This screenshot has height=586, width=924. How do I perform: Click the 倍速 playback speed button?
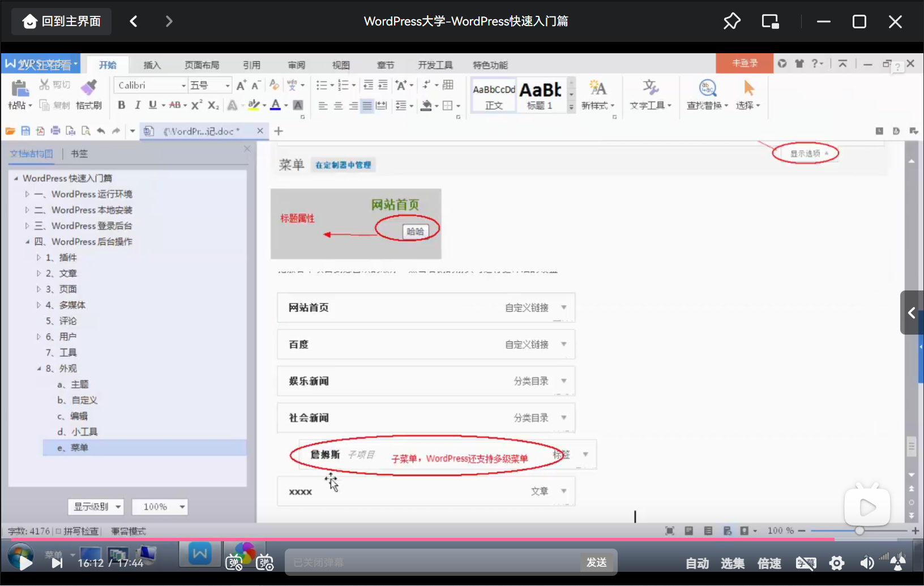point(769,563)
